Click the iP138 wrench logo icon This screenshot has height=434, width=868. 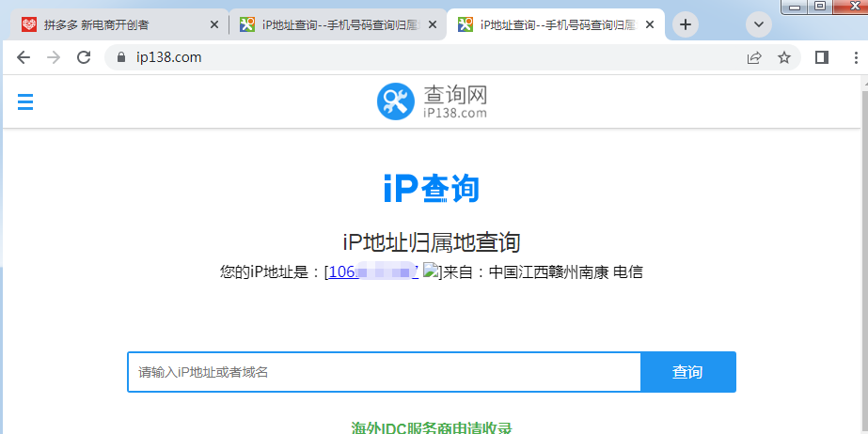[x=396, y=101]
